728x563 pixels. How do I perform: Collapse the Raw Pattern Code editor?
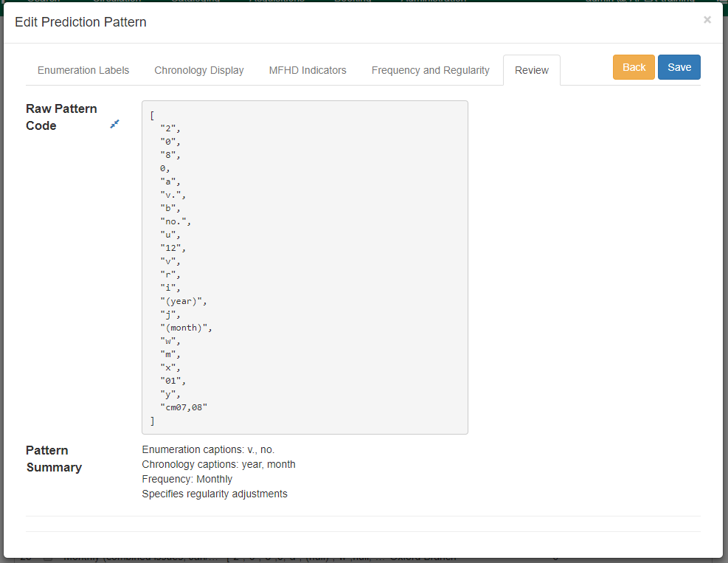coord(115,124)
